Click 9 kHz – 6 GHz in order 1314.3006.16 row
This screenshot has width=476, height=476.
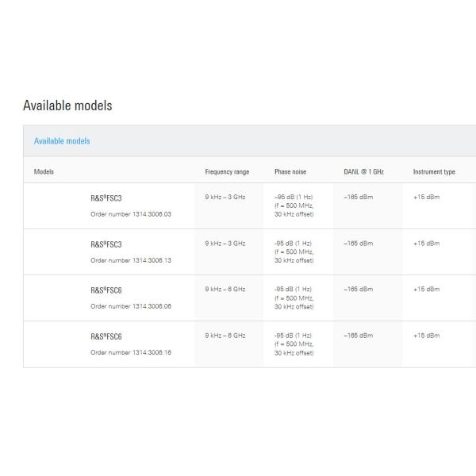(x=225, y=336)
